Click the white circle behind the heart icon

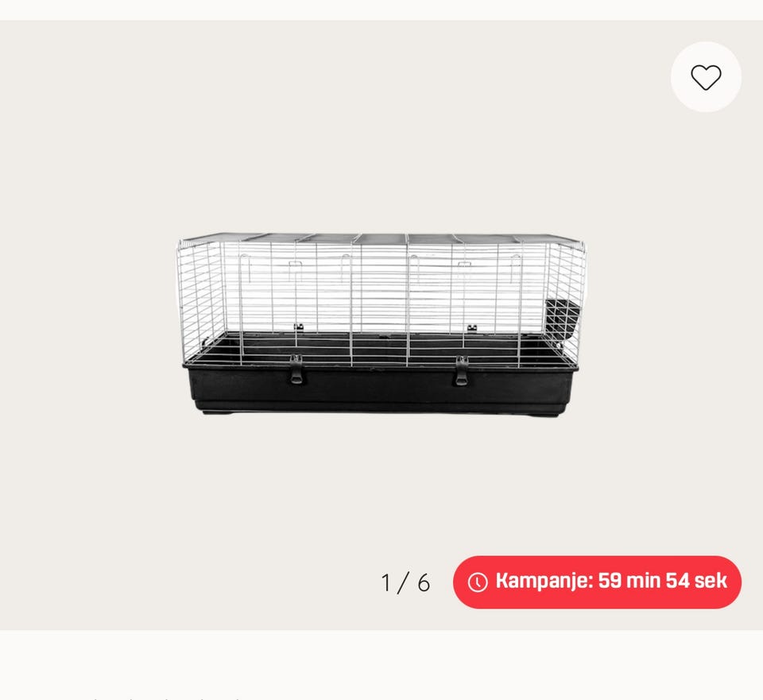pyautogui.click(x=706, y=77)
